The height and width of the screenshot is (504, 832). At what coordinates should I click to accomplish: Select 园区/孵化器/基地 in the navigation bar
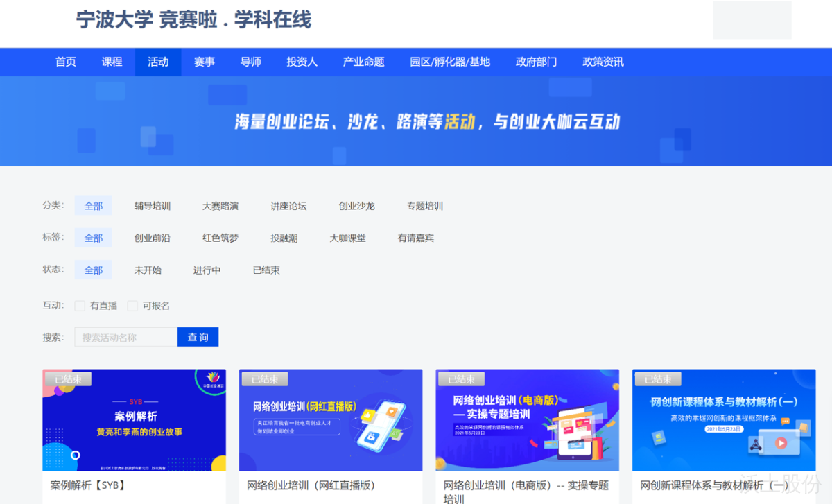[450, 62]
